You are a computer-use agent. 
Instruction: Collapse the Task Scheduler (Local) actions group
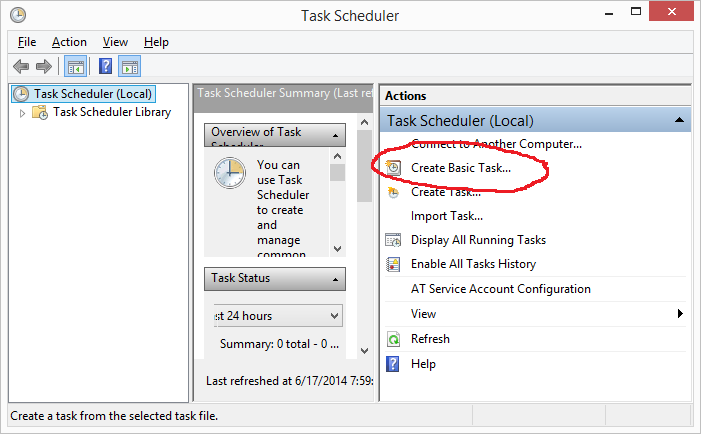pos(680,120)
